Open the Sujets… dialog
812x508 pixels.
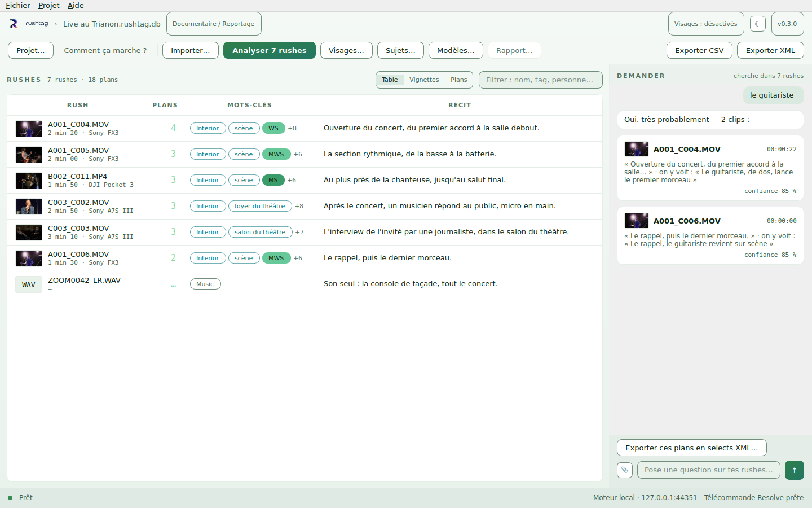pos(400,50)
